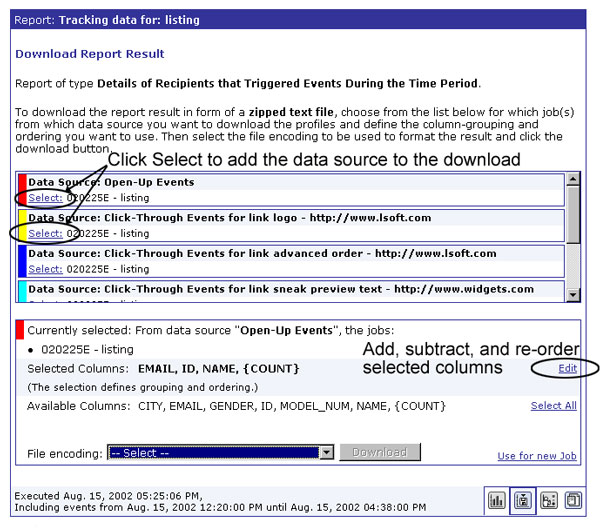Click the 'Including events from' time range text
Screen dimensions: 600x532
click(220, 508)
